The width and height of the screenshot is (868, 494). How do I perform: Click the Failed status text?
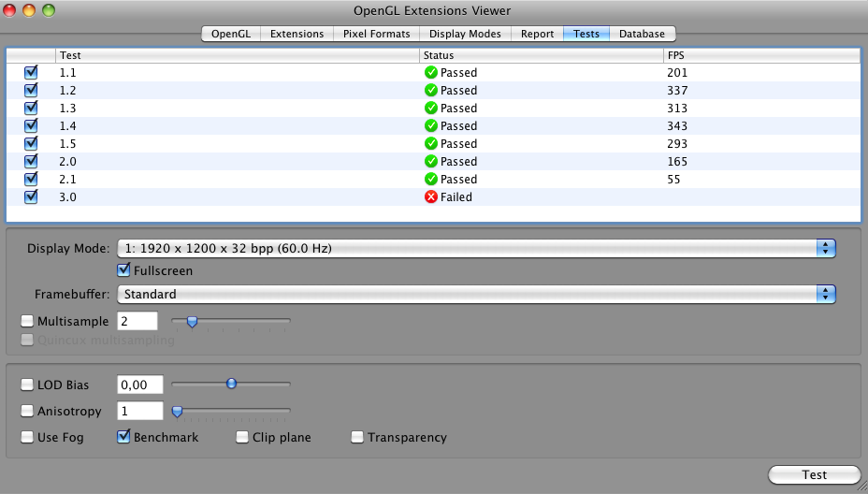[456, 196]
